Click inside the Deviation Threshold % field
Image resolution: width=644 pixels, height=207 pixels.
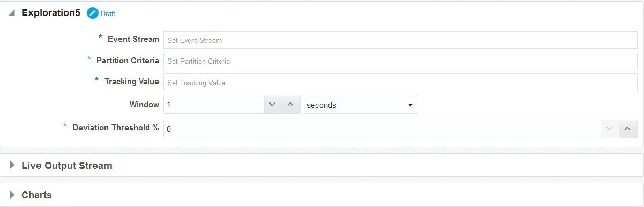[x=382, y=129]
